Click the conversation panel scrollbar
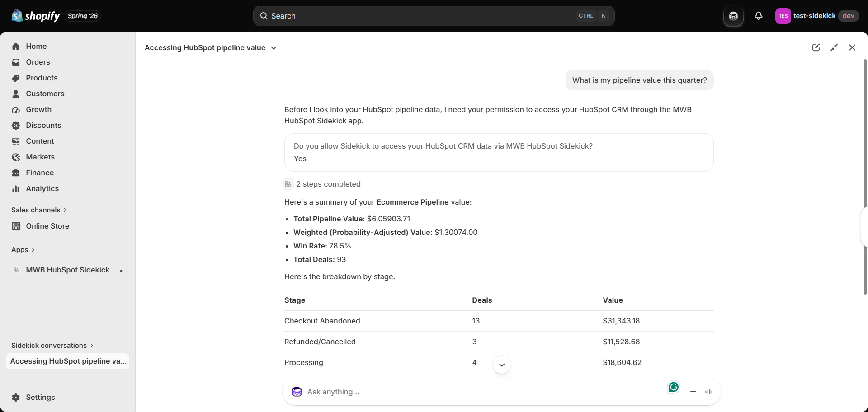Viewport: 868px width, 412px height. pos(865,176)
